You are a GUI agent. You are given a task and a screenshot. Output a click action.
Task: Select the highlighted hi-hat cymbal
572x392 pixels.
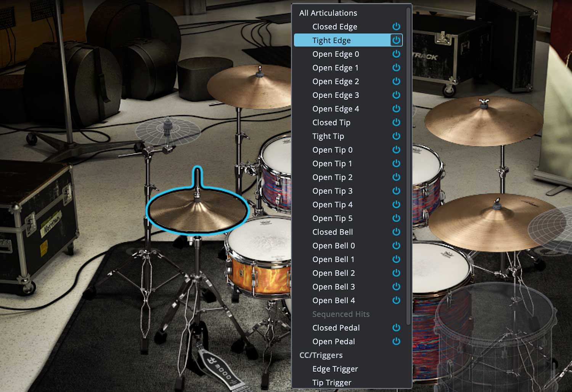[x=197, y=211]
